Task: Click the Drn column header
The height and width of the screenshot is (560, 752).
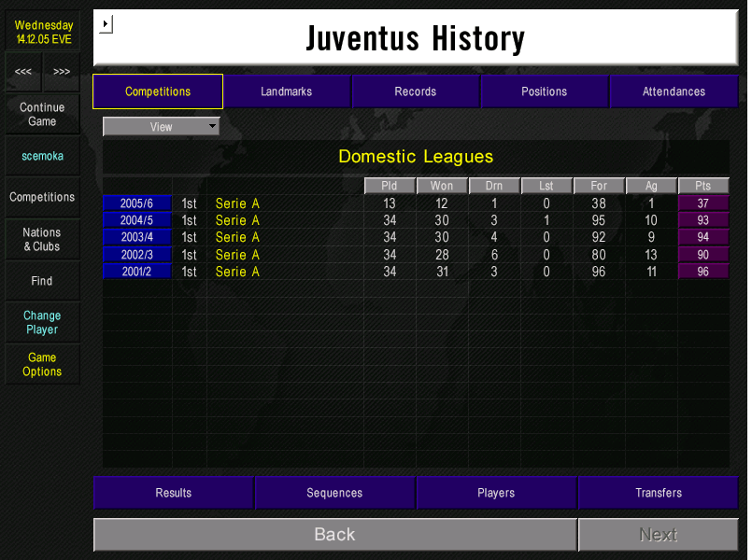Action: tap(494, 186)
